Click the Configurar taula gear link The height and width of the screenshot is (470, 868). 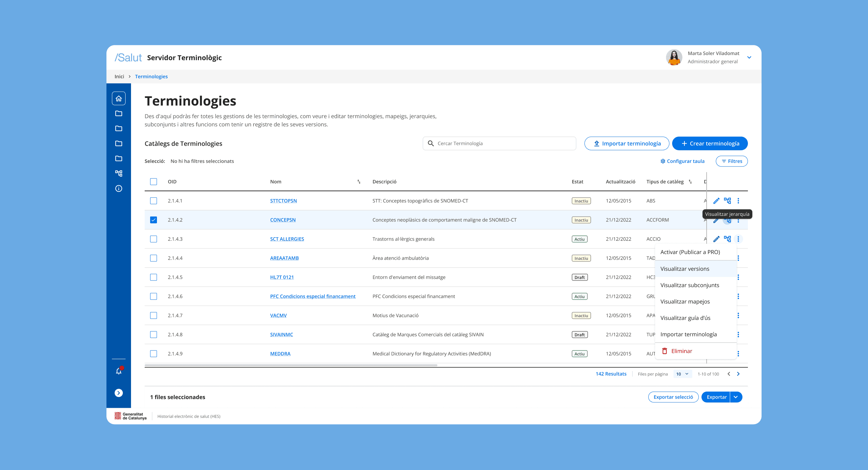point(682,161)
